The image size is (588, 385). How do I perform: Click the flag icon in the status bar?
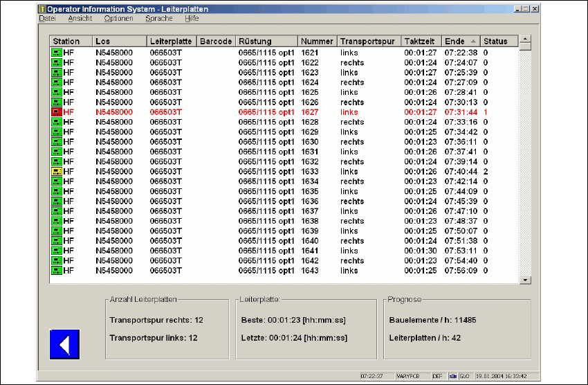click(453, 376)
